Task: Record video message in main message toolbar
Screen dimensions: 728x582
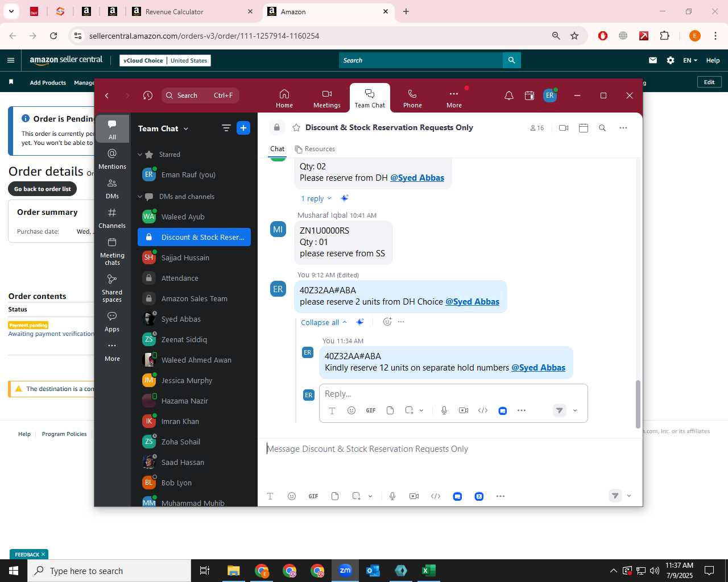Action: (x=414, y=496)
